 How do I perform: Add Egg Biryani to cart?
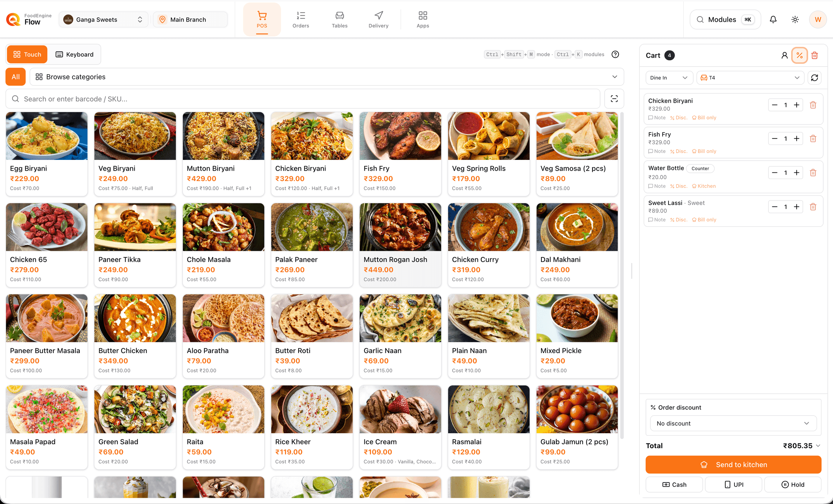pos(47,154)
